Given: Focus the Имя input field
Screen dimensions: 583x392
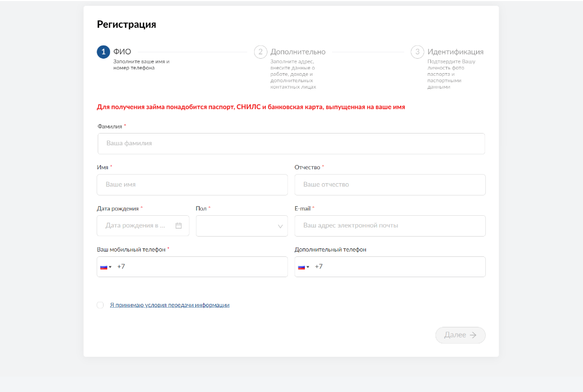Looking at the screenshot, I should [x=192, y=185].
